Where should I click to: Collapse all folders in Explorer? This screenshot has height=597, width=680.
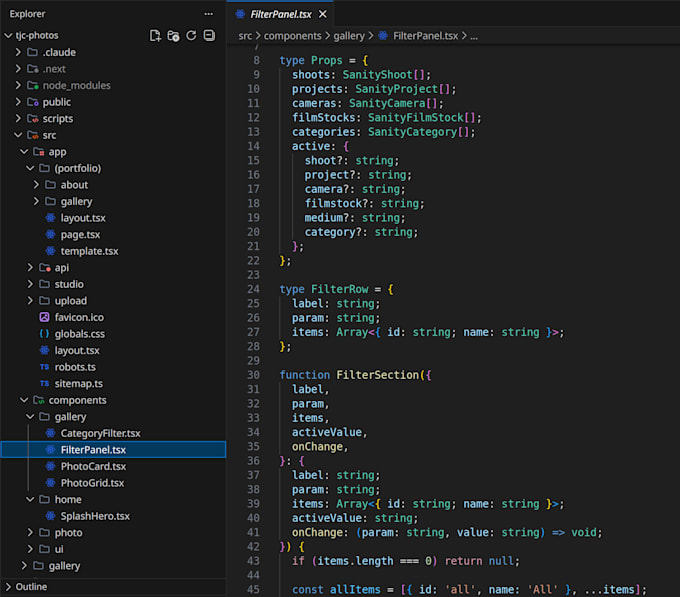coord(209,36)
